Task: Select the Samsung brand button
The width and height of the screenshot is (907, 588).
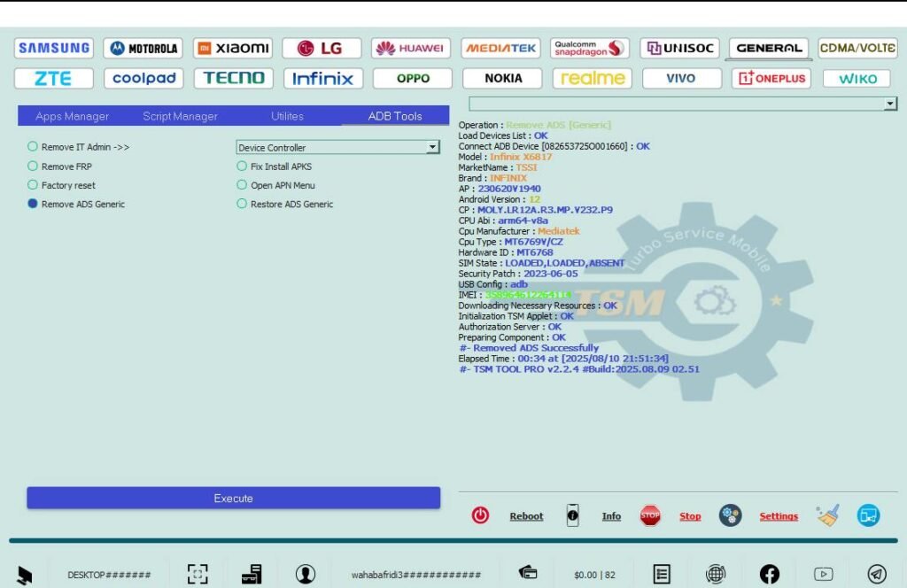Action: click(x=54, y=48)
